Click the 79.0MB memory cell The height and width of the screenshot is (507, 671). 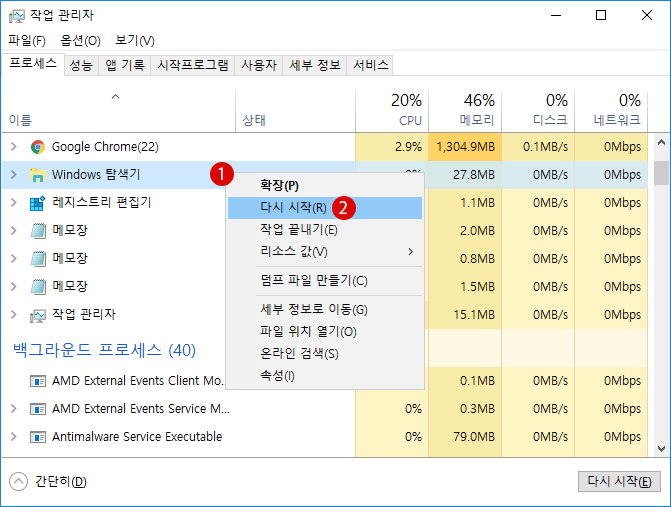[x=465, y=437]
